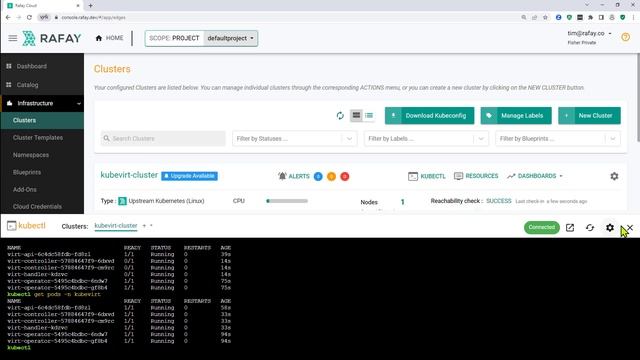Viewport: 640px width, 360px height.
Task: Open the kubevirt-cluster details link
Action: [129, 175]
